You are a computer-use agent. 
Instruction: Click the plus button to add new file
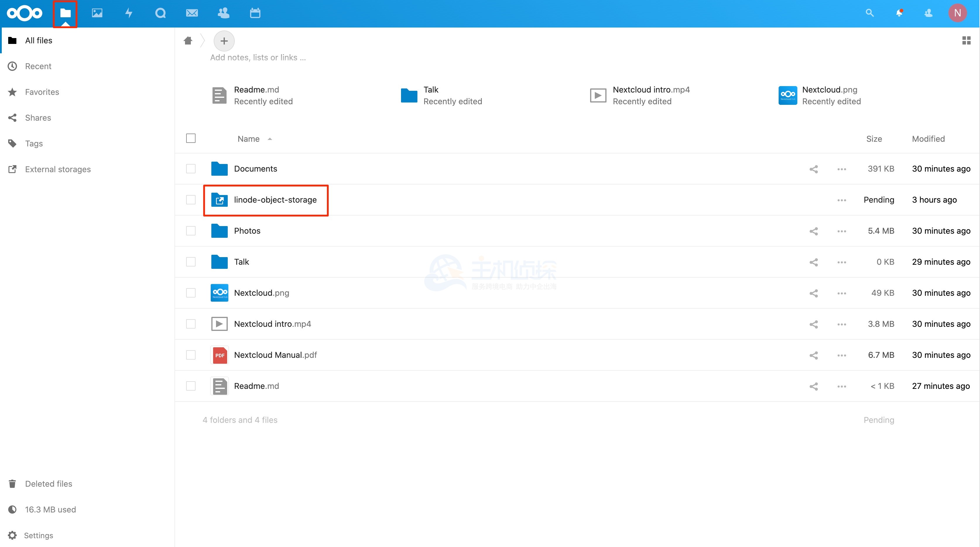(224, 41)
